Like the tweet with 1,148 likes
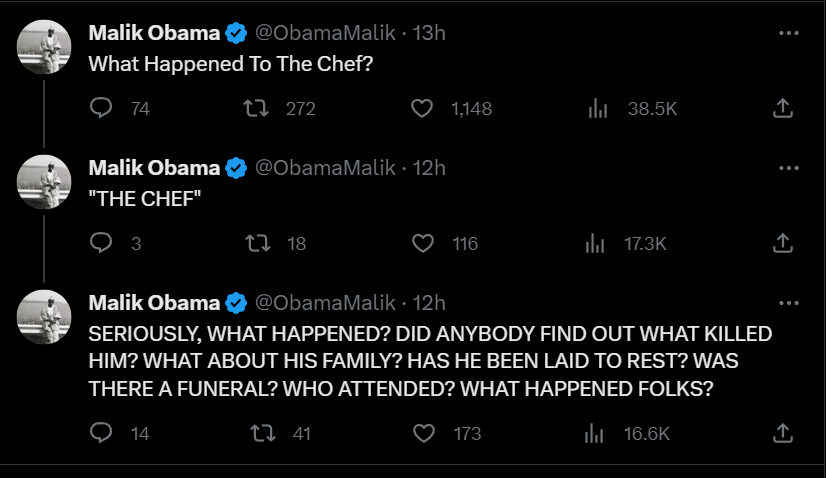The width and height of the screenshot is (826, 478). [424, 108]
